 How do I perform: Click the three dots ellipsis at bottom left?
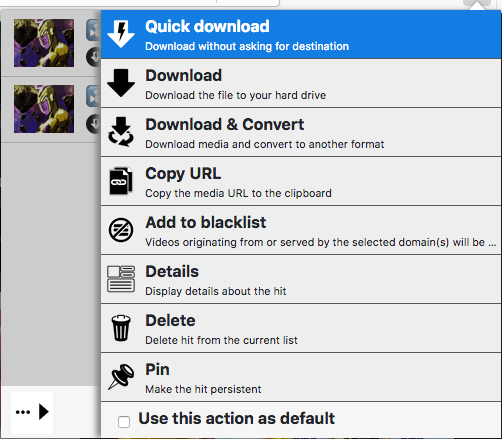pos(23,412)
